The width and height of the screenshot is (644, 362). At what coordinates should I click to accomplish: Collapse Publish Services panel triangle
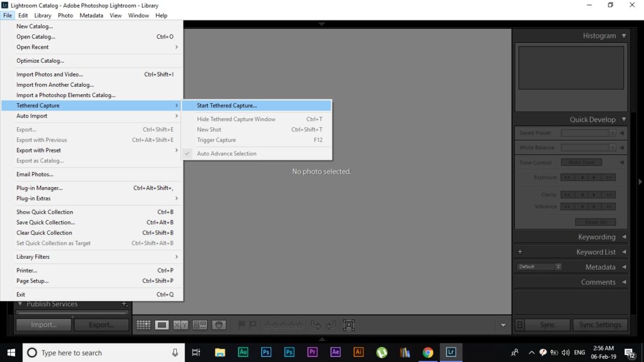(20, 303)
